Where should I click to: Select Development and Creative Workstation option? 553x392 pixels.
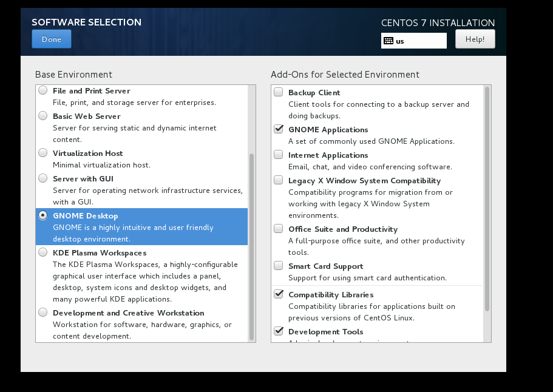[x=43, y=313]
